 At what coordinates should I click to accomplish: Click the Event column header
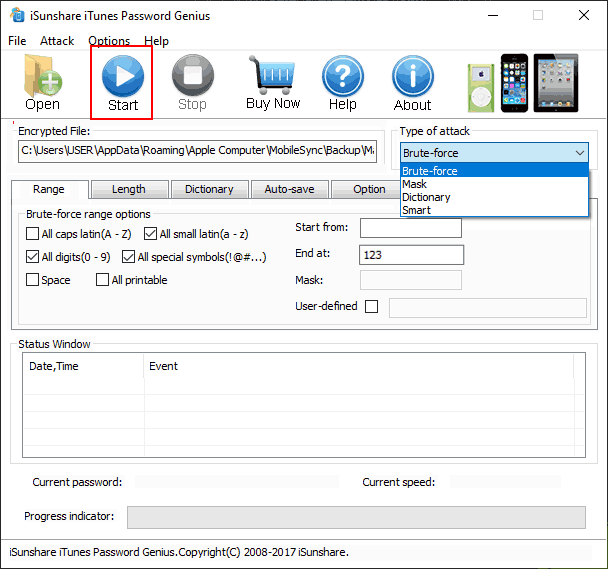pyautogui.click(x=359, y=366)
